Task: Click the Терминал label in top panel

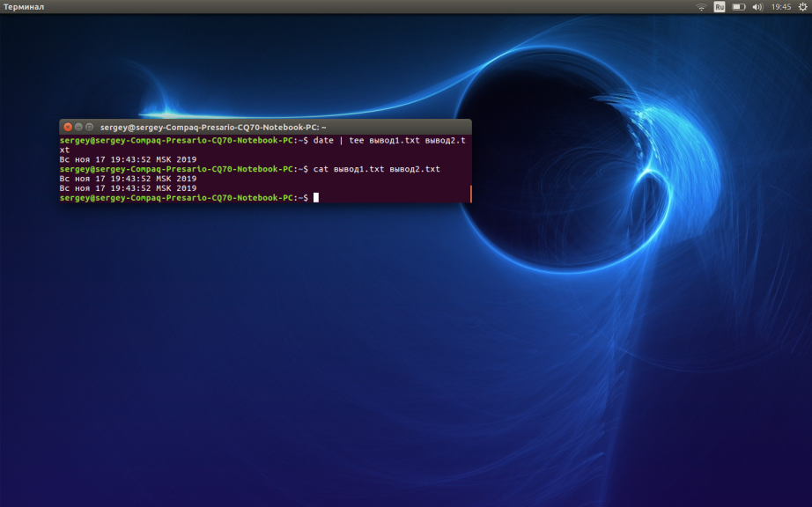Action: click(x=23, y=7)
